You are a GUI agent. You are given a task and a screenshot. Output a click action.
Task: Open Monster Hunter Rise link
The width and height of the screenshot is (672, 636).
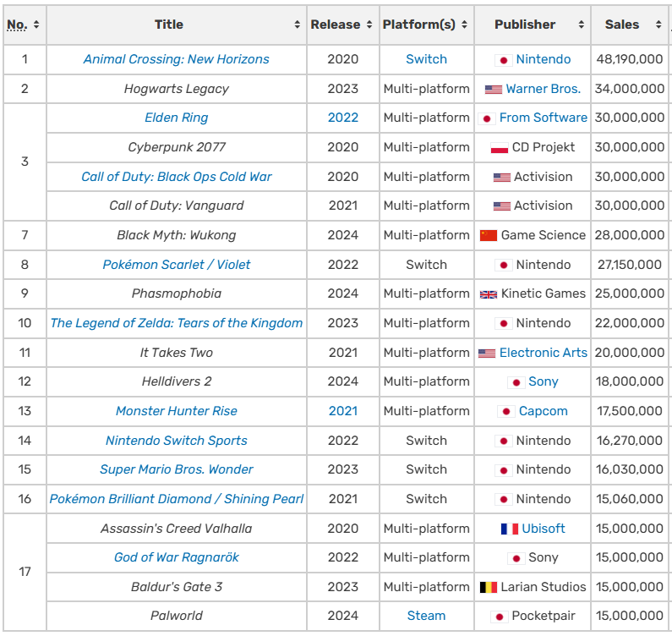176,411
